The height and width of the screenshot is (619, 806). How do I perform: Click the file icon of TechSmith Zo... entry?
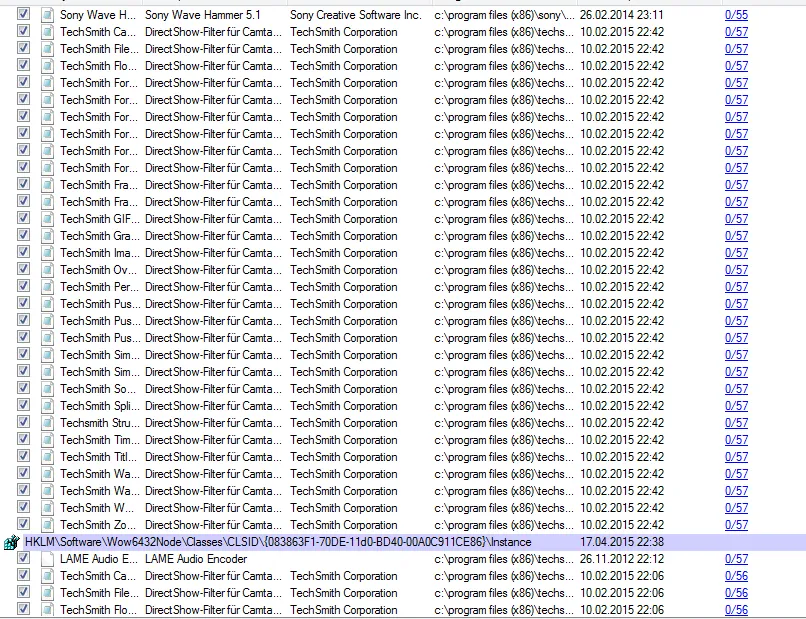pyautogui.click(x=47, y=525)
